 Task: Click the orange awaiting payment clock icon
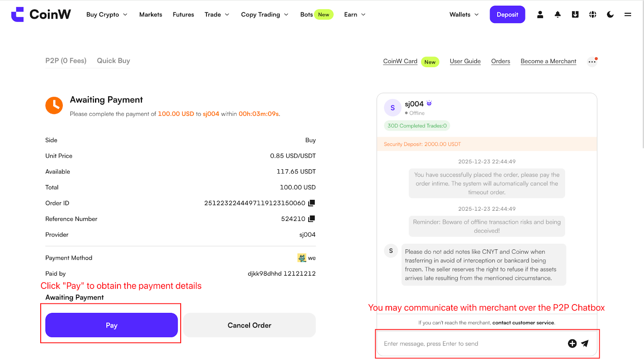coord(54,106)
